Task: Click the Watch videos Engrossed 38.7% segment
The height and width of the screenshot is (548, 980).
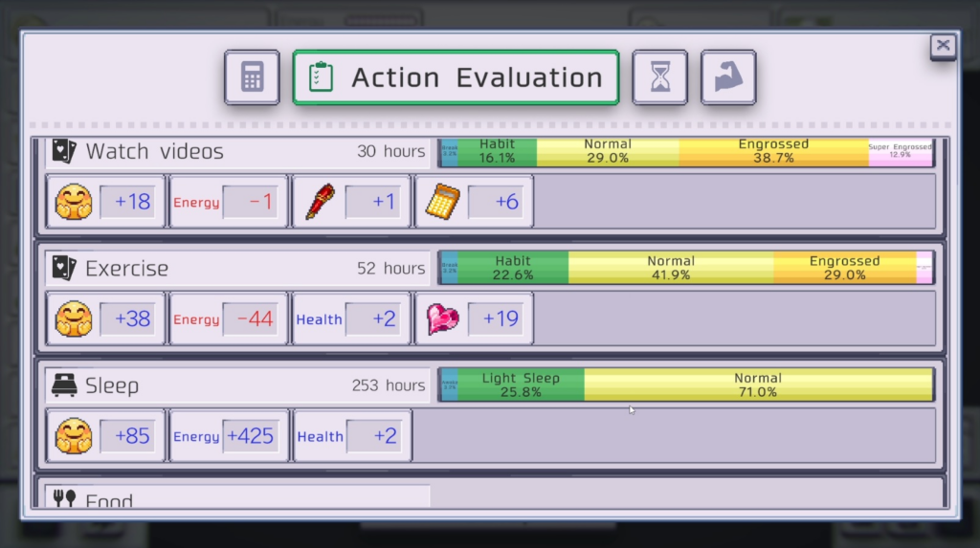Action: 773,152
